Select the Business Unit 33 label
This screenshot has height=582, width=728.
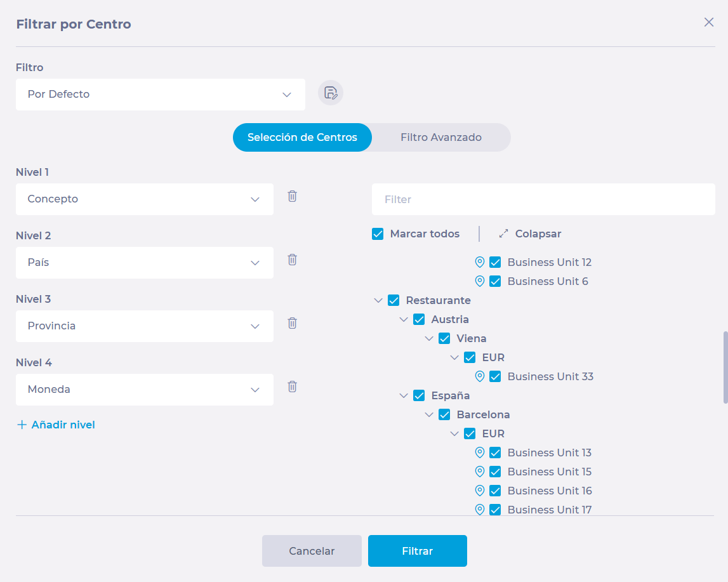[550, 376]
